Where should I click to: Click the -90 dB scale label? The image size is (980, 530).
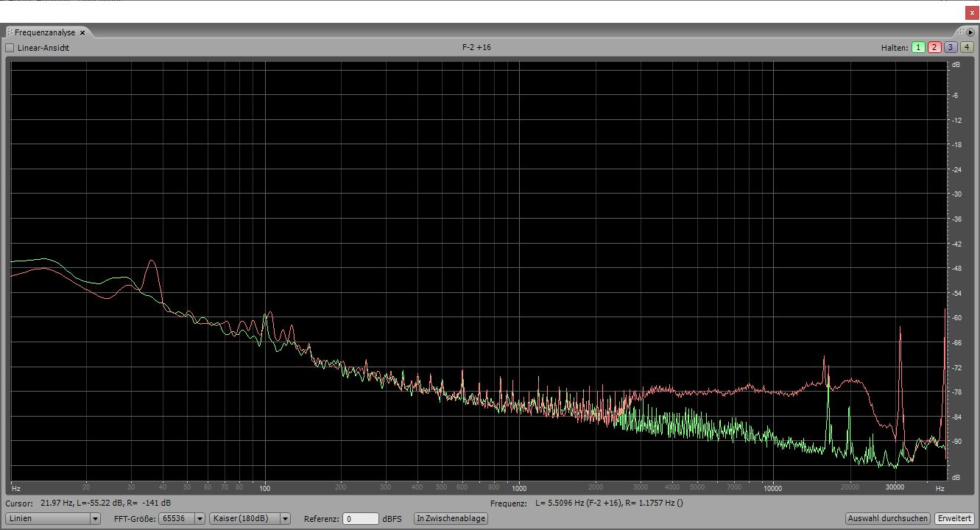pos(957,442)
